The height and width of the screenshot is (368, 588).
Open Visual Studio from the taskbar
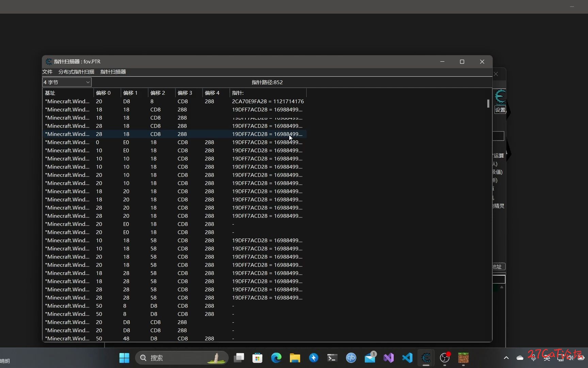point(389,358)
